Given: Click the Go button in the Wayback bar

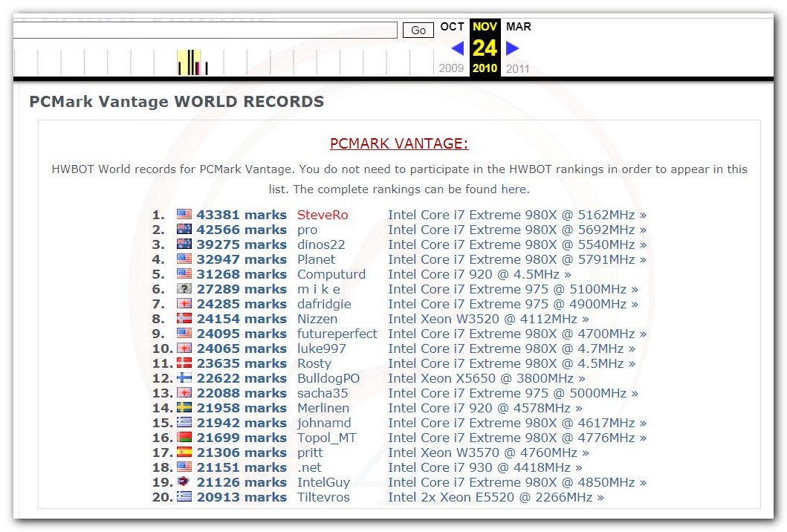Looking at the screenshot, I should pos(418,30).
